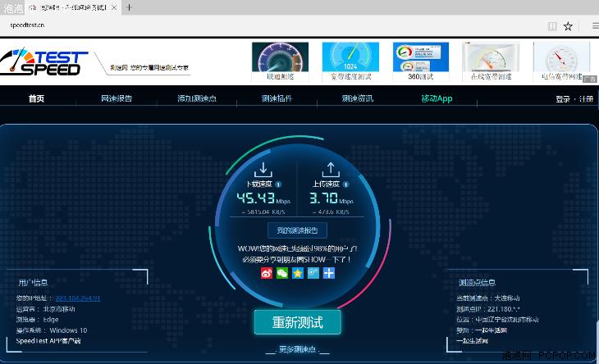Click the favorites star icon in browser

point(568,26)
